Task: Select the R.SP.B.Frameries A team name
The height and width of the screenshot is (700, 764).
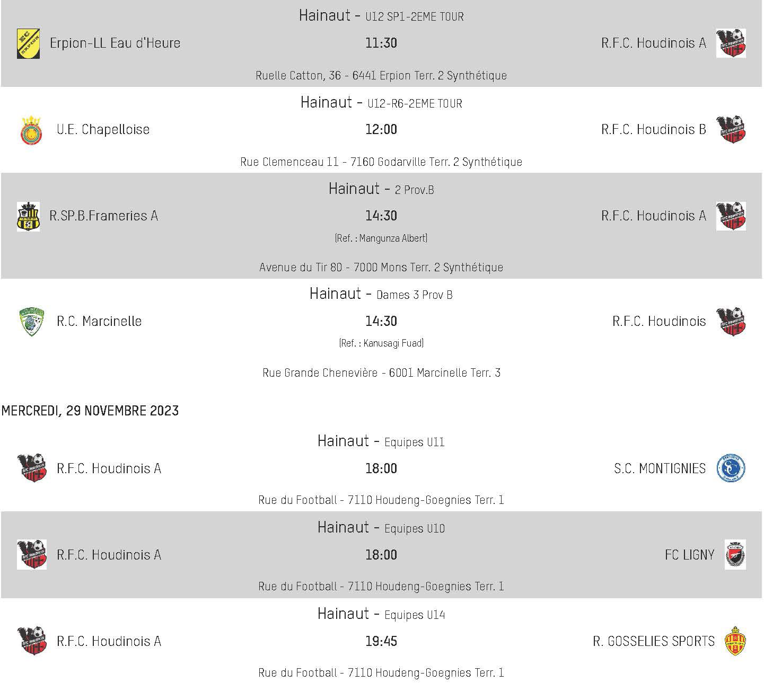Action: (104, 216)
